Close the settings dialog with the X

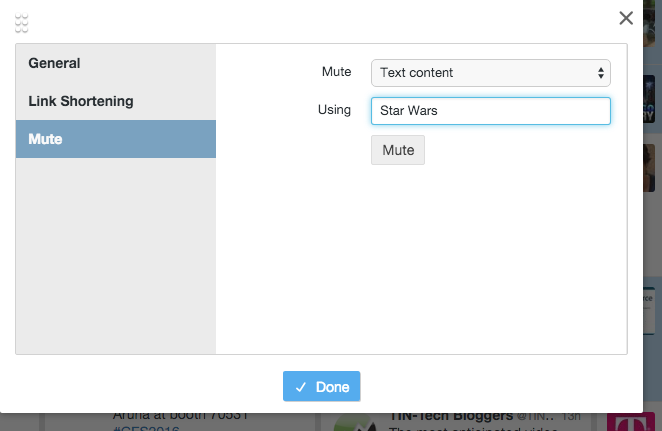(x=626, y=18)
